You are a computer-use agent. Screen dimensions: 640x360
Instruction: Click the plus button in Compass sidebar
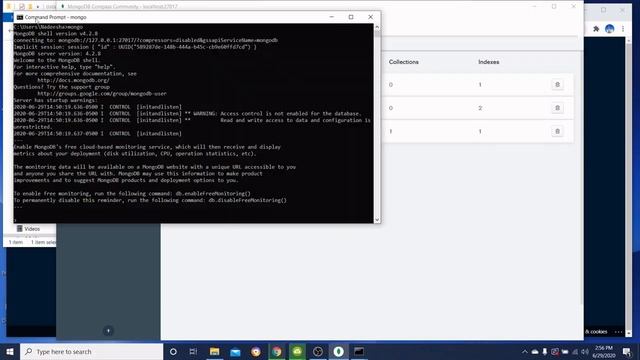[108, 331]
